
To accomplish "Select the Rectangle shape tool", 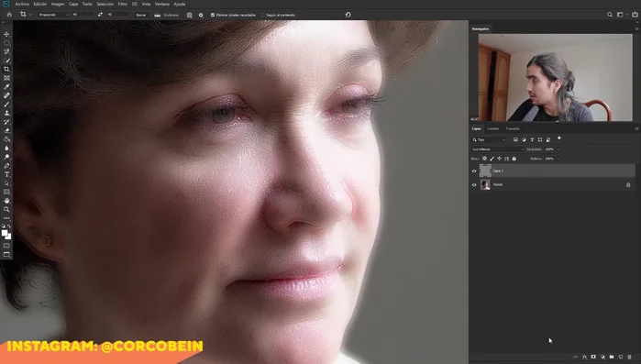I will tap(6, 192).
